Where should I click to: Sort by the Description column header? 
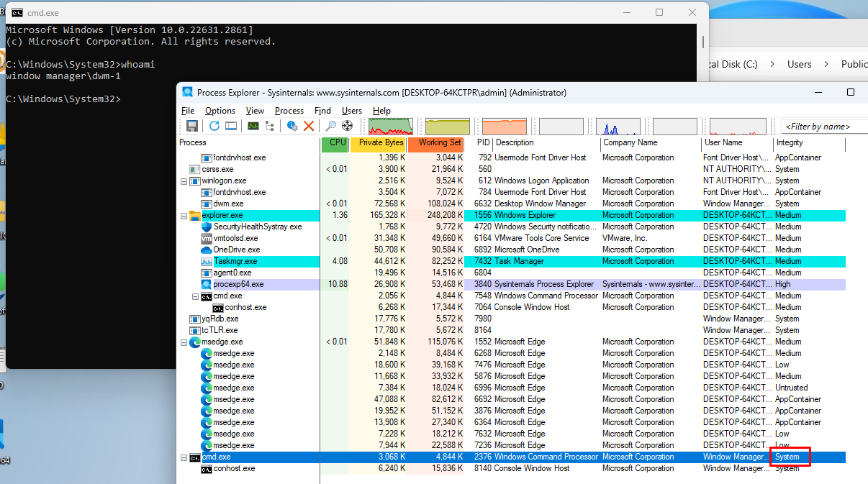pyautogui.click(x=546, y=143)
